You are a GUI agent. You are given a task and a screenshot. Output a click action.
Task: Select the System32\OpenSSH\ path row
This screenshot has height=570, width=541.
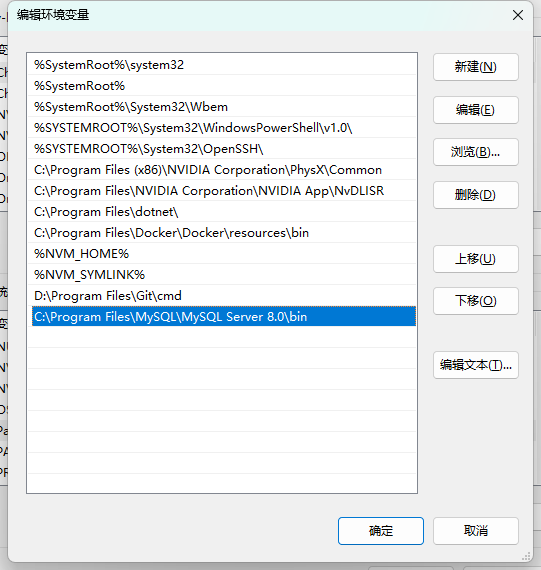pos(222,149)
